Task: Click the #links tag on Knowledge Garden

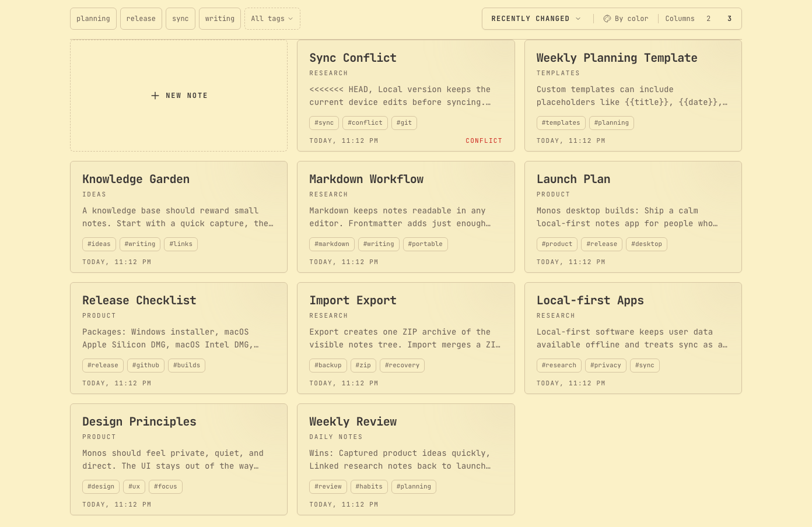Action: (x=181, y=244)
